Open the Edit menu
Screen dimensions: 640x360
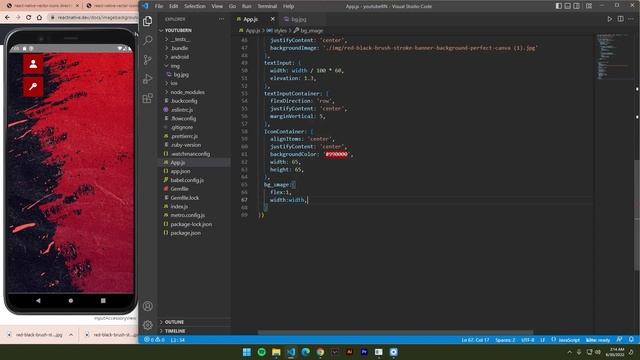pyautogui.click(x=173, y=6)
